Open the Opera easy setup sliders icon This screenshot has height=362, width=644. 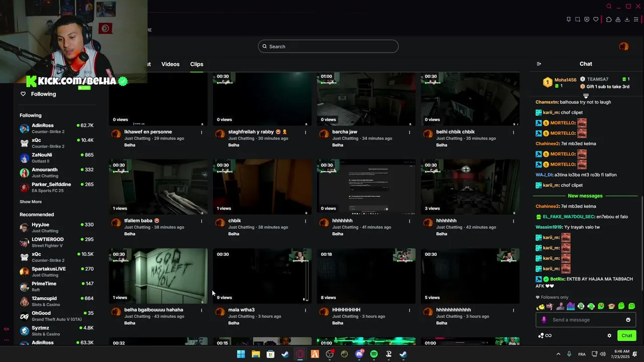click(x=636, y=20)
